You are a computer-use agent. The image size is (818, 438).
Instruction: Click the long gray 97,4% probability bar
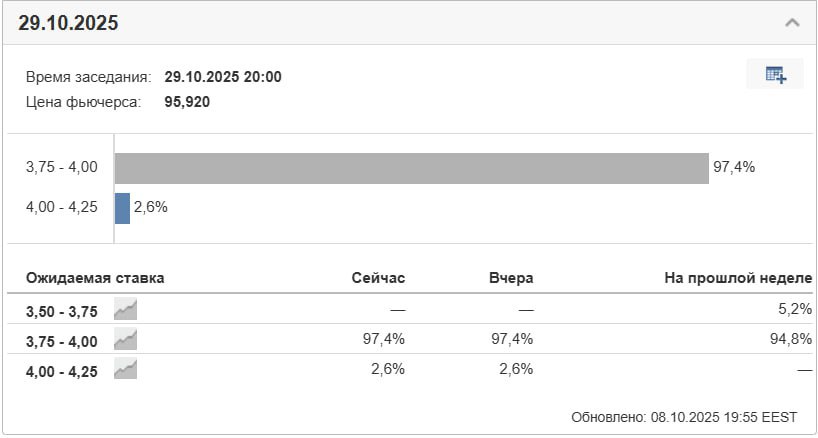411,168
